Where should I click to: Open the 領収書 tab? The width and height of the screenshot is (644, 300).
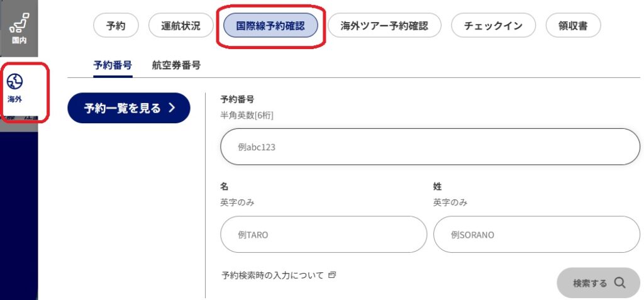point(573,26)
